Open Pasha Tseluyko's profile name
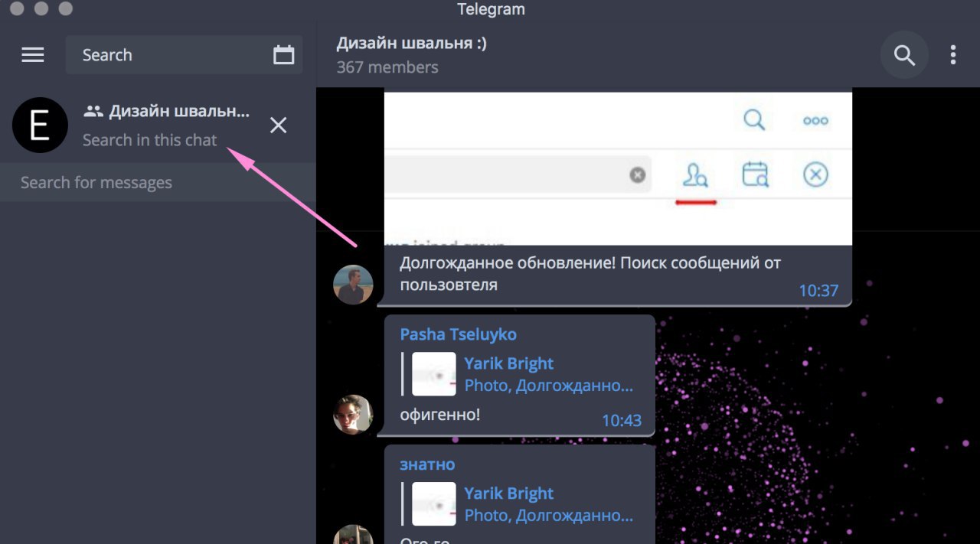 (x=459, y=334)
